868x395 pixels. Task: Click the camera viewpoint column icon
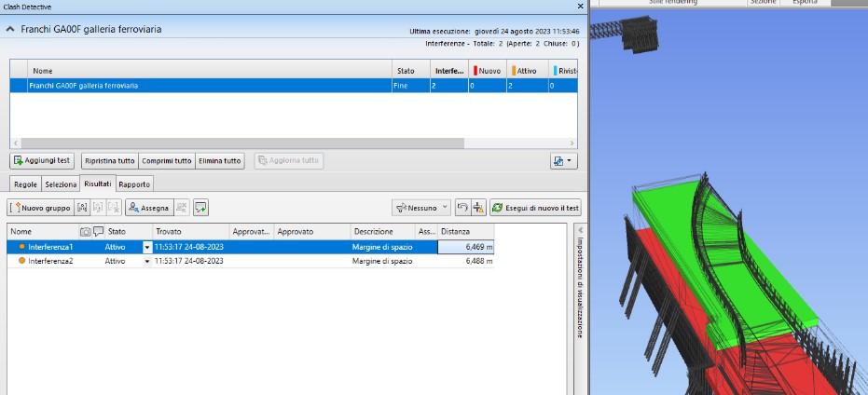(x=86, y=231)
